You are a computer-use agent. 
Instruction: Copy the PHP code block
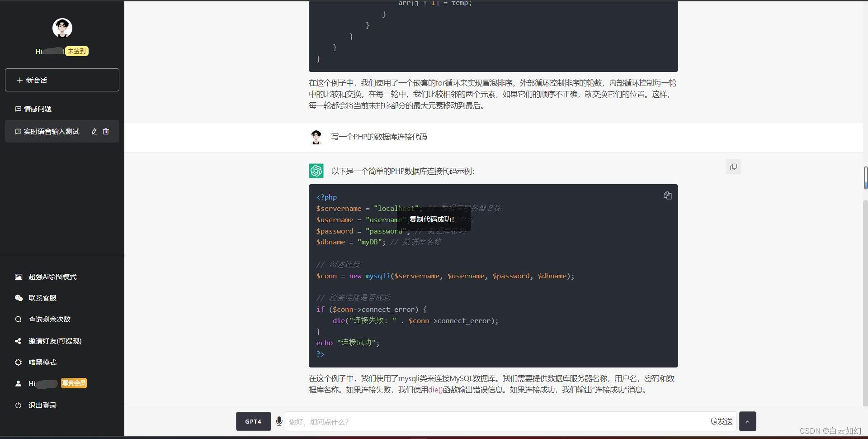(x=668, y=195)
